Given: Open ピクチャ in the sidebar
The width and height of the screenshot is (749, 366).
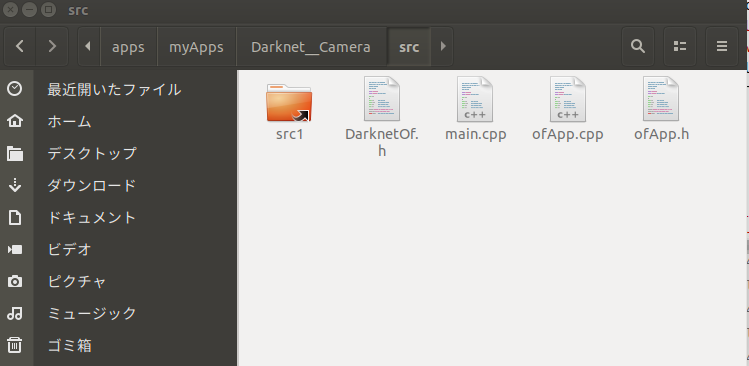Looking at the screenshot, I should click(x=76, y=281).
